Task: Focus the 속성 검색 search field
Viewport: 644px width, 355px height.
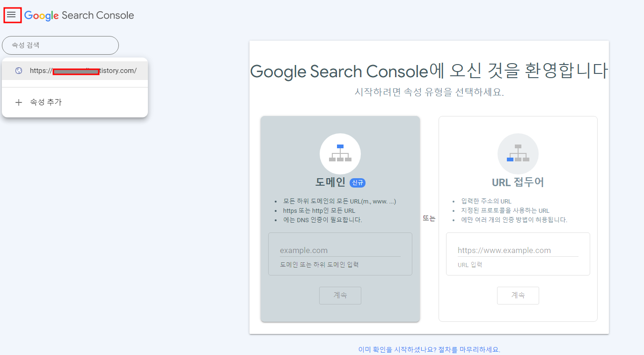Action: point(60,45)
